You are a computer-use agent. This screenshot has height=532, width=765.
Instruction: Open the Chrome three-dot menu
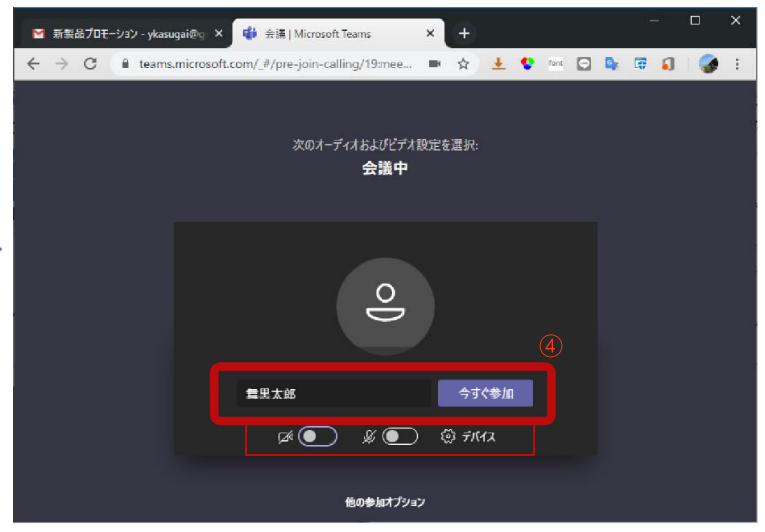(737, 63)
